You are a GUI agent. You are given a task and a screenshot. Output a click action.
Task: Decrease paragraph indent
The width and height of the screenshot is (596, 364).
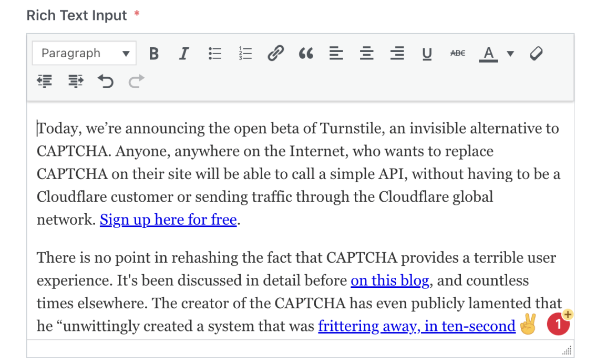45,81
